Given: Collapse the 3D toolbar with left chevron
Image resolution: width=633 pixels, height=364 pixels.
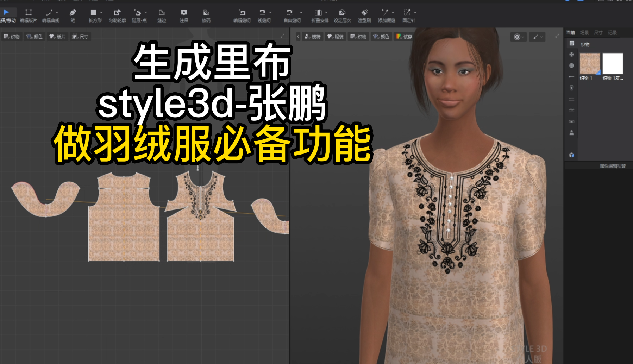Looking at the screenshot, I should pyautogui.click(x=298, y=37).
